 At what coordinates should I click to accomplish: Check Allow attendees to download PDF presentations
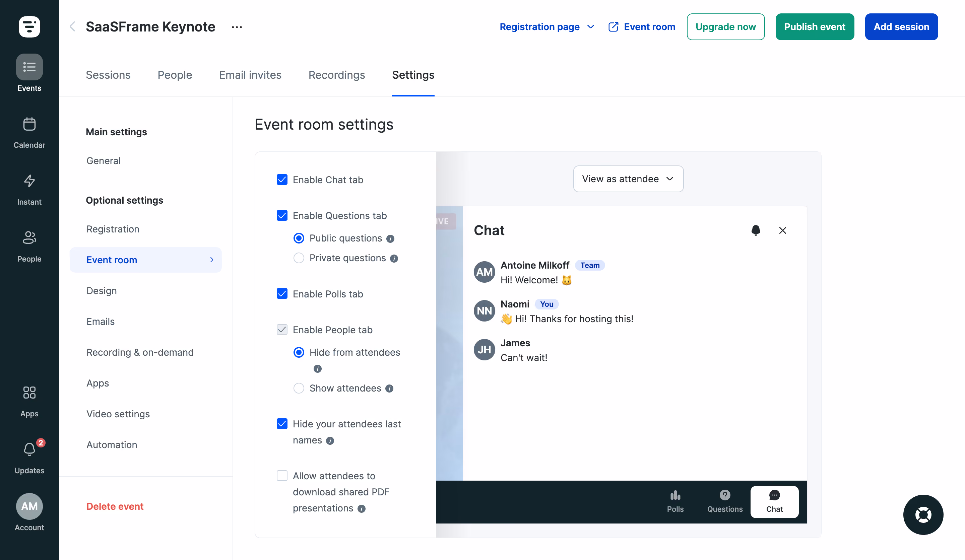282,476
